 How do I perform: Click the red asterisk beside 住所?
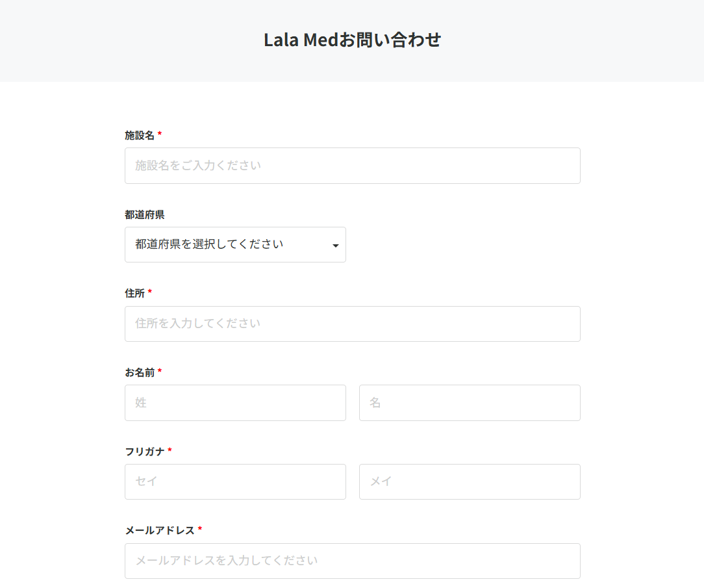[x=149, y=292]
